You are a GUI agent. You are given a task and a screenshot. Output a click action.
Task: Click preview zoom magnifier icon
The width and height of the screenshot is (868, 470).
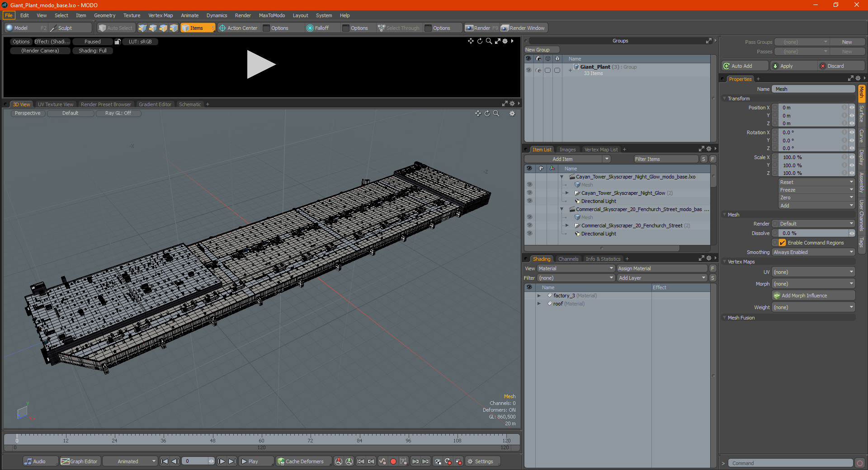pyautogui.click(x=489, y=41)
